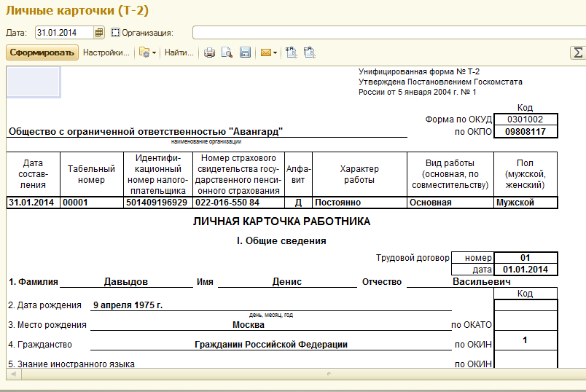Open print preview icon
Image resolution: width=586 pixels, height=392 pixels.
227,52
